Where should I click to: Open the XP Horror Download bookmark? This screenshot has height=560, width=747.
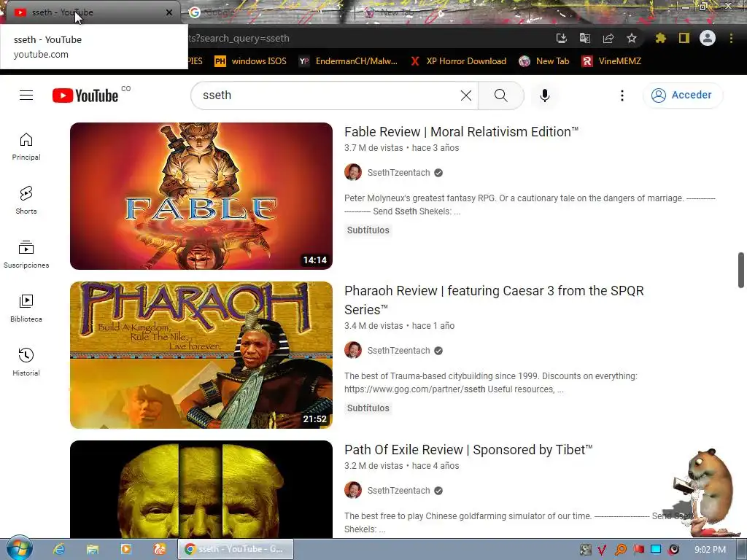point(458,61)
